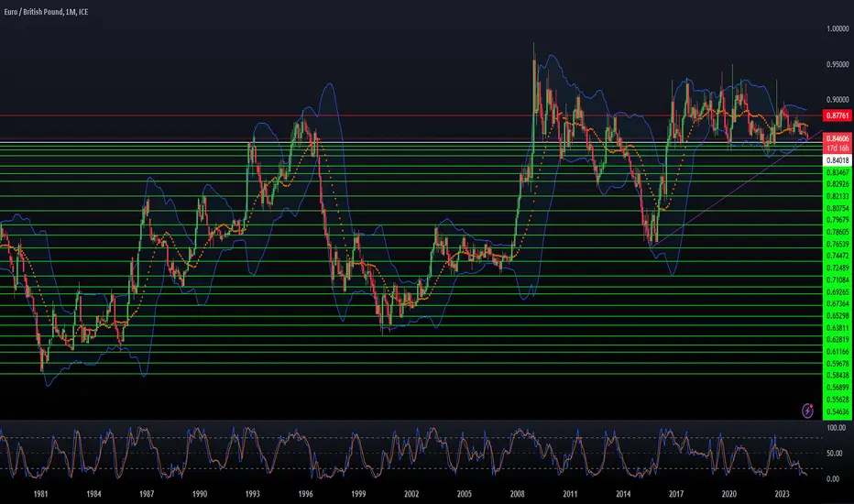
Task: Click the green 0.82926 level label
Action: (x=838, y=184)
